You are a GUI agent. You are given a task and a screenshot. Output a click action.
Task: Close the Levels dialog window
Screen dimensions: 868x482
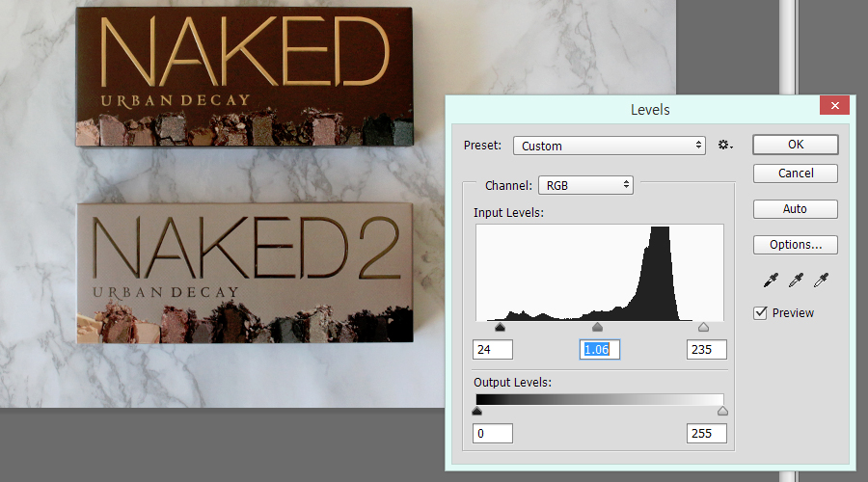pyautogui.click(x=833, y=106)
